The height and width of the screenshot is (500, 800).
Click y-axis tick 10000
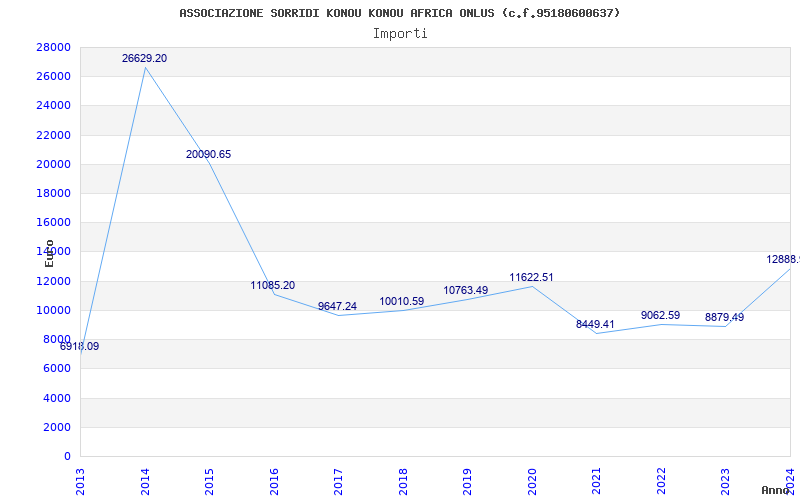coord(53,310)
